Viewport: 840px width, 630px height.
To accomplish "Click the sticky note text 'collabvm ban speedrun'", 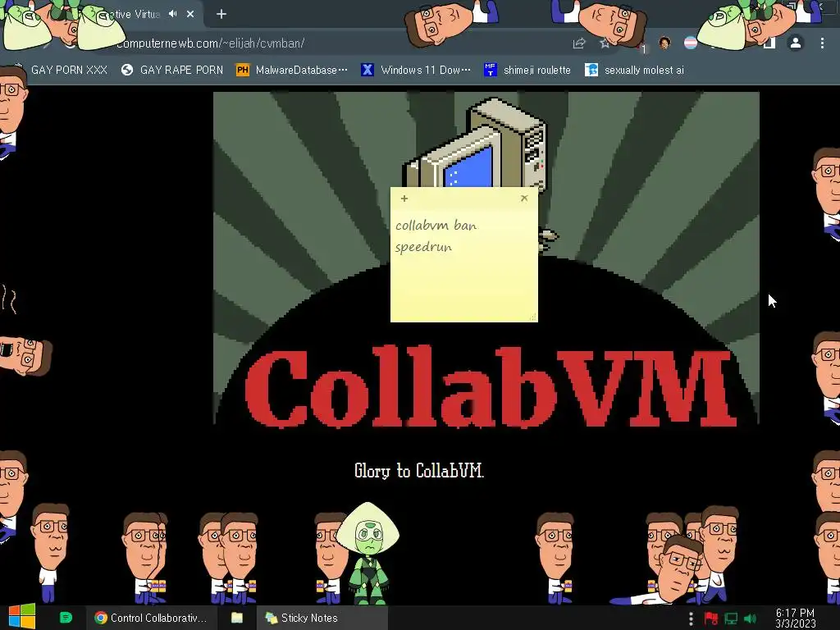I will coord(436,236).
